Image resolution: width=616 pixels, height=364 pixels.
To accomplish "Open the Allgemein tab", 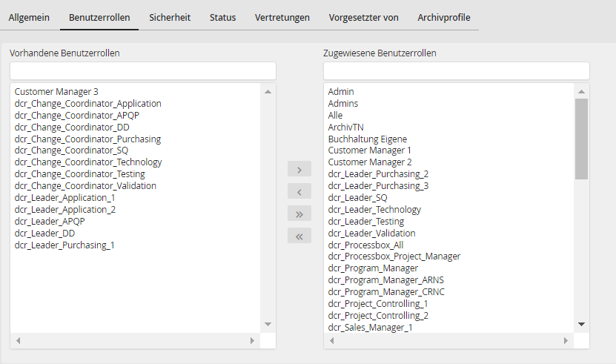I will 29,17.
